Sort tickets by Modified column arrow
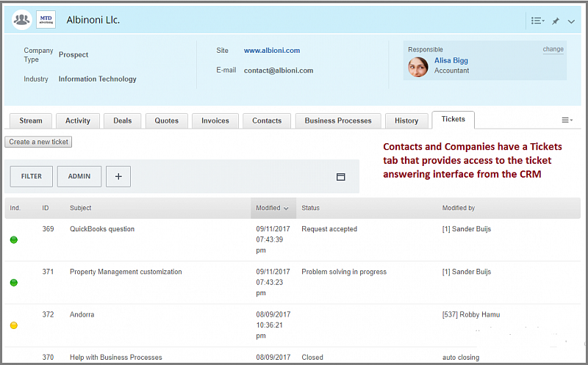Image resolution: width=588 pixels, height=365 pixels. 285,209
